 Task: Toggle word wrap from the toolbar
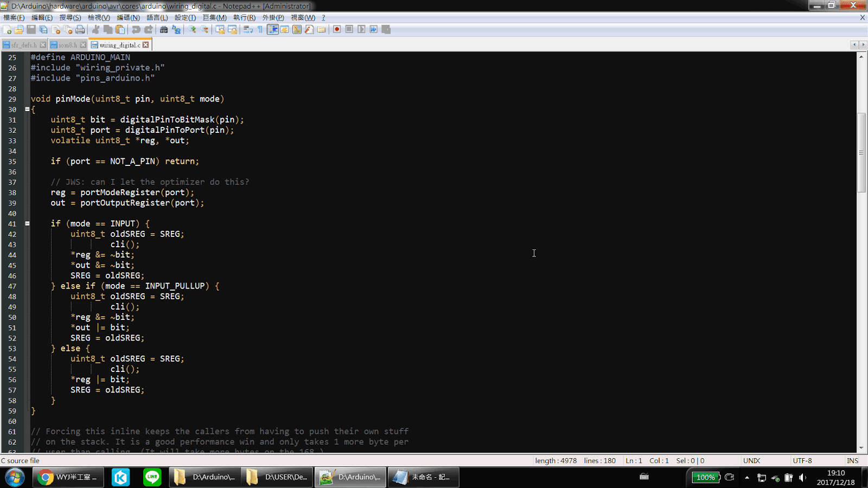click(246, 30)
